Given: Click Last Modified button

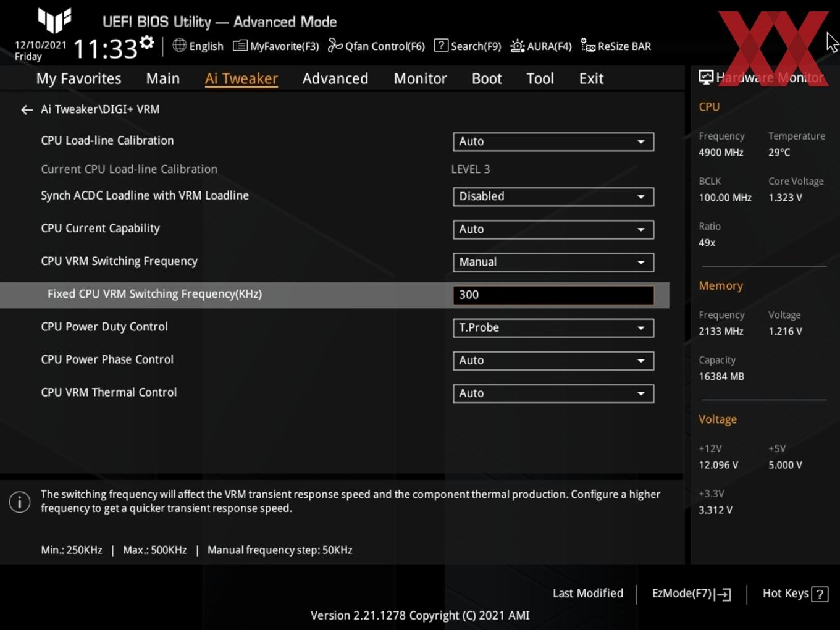Looking at the screenshot, I should click(x=588, y=593).
